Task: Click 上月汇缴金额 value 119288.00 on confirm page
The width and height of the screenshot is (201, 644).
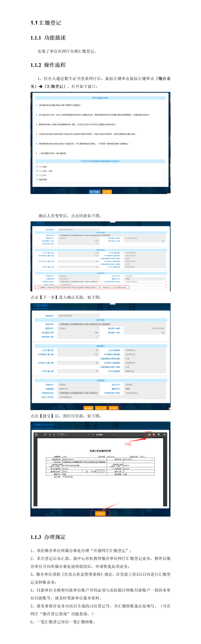Action: coord(145,350)
